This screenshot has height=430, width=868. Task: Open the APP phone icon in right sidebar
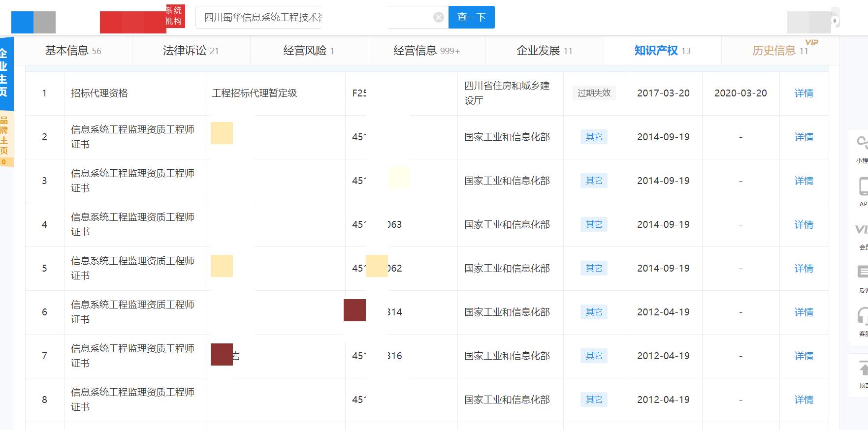[x=863, y=186]
